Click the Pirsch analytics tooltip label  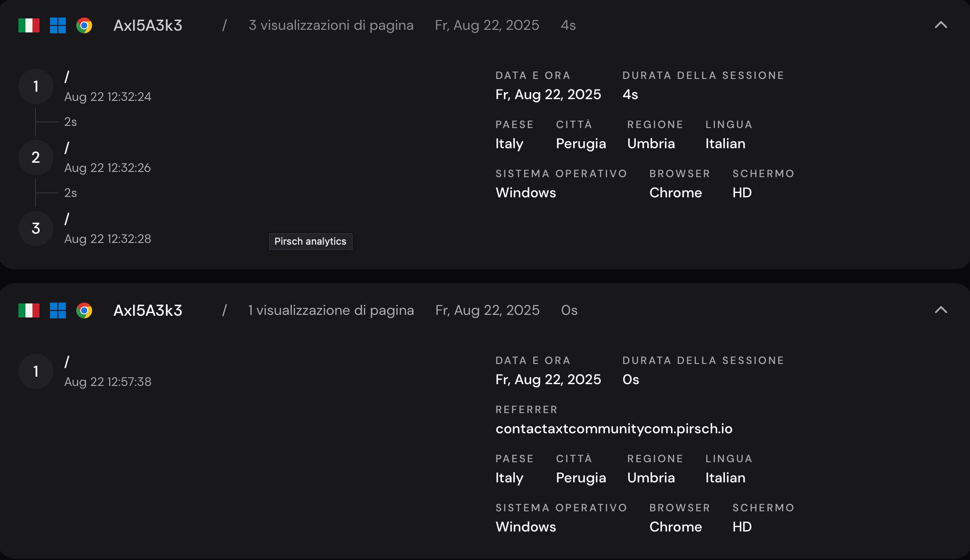point(310,242)
